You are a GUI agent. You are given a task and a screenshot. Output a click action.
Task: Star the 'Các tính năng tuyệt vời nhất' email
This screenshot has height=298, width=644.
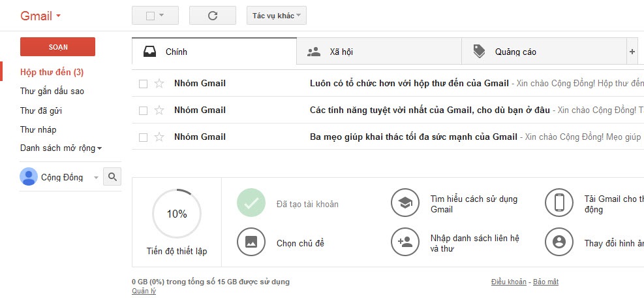coord(159,110)
